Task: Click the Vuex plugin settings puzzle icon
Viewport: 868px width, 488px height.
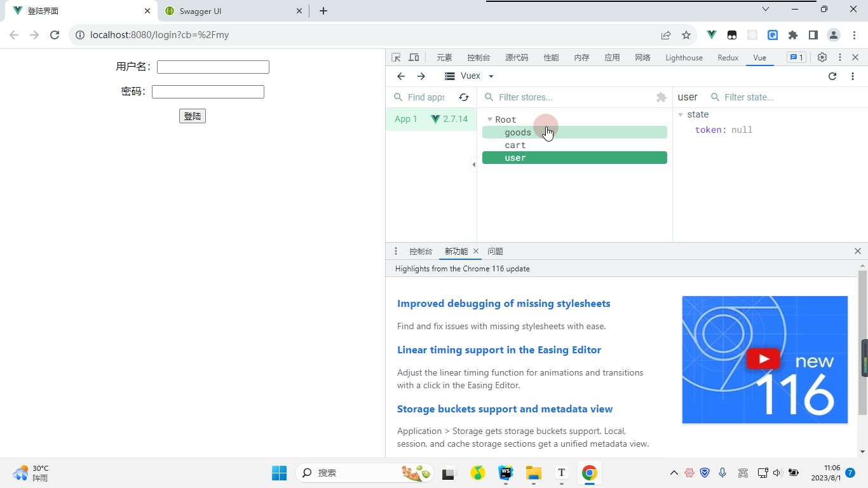Action: pyautogui.click(x=661, y=97)
